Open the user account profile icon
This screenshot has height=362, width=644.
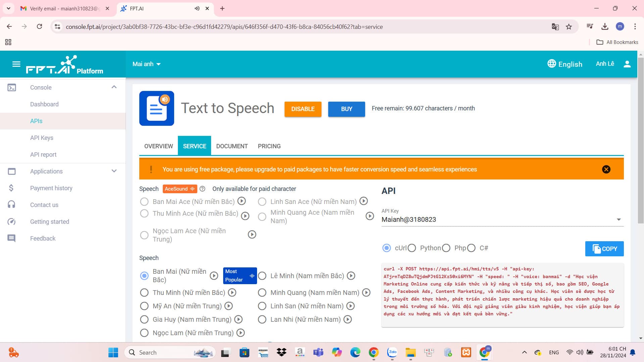[x=627, y=64]
